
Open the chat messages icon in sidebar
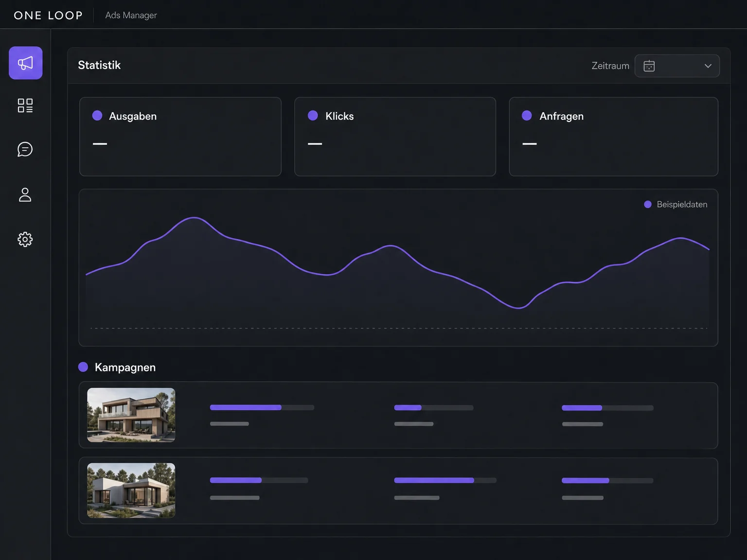tap(25, 149)
